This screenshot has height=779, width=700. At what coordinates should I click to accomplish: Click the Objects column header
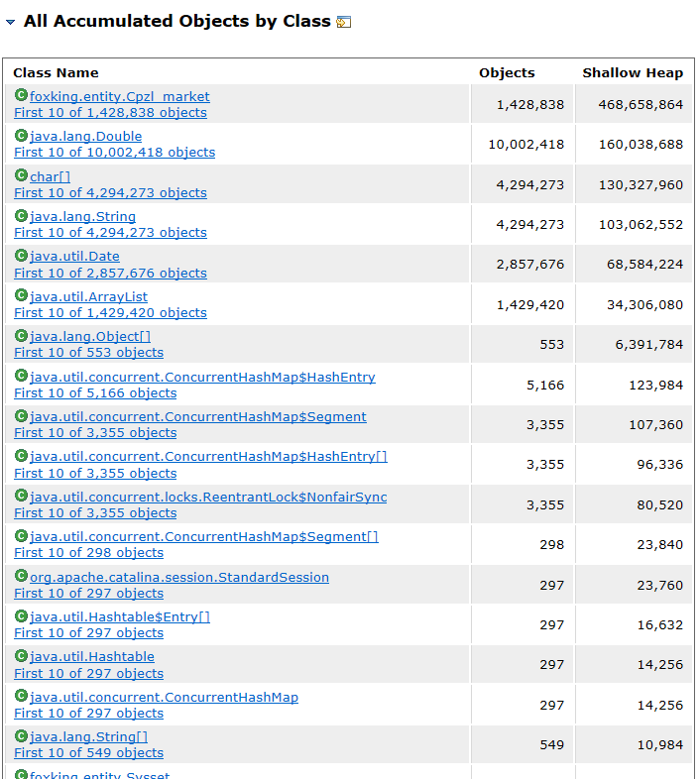click(507, 72)
